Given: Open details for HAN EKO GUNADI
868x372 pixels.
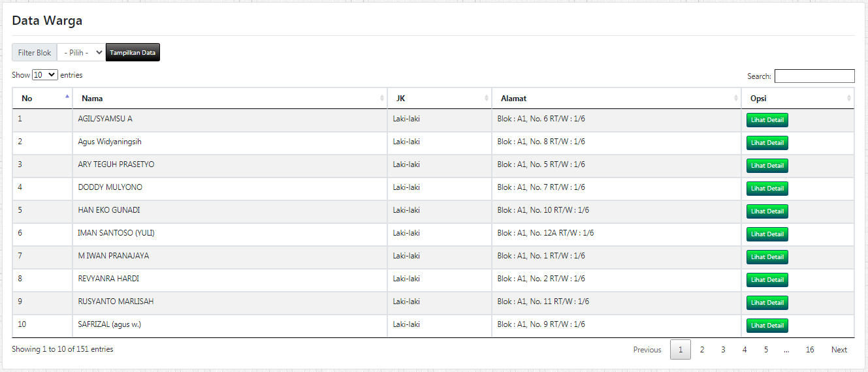Looking at the screenshot, I should point(767,211).
